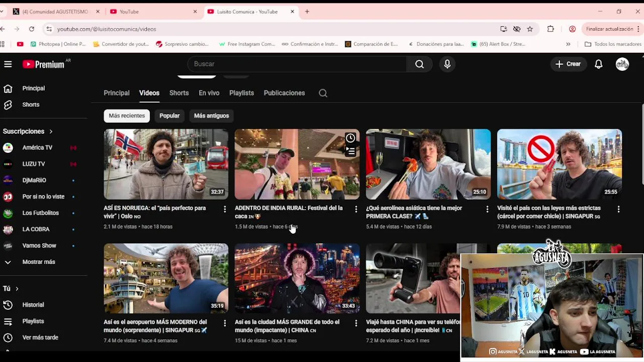Open Playlists in the left sidebar
The width and height of the screenshot is (644, 362).
[33, 321]
